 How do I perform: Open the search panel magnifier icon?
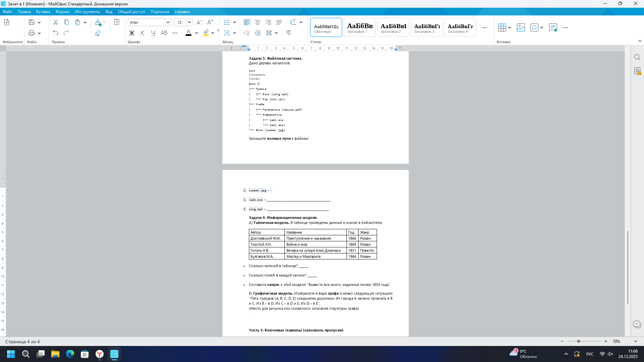point(637,57)
